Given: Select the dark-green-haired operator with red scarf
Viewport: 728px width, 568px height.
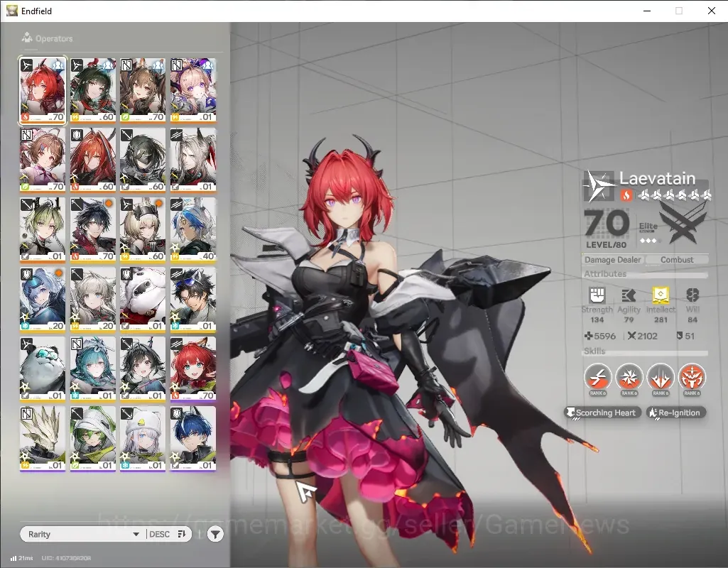Looking at the screenshot, I should click(x=93, y=90).
